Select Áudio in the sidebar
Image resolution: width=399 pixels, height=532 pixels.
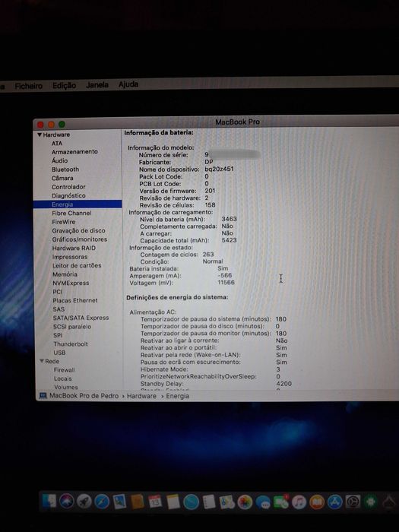59,160
